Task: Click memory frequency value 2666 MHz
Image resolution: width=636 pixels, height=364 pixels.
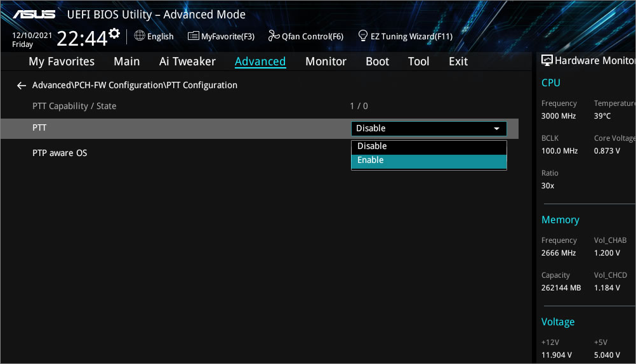Action: [x=559, y=253]
